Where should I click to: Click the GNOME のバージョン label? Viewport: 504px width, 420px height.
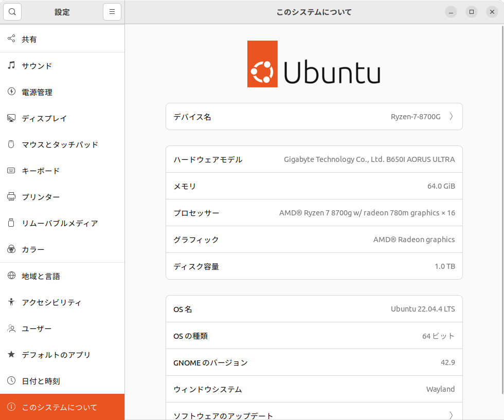click(210, 362)
